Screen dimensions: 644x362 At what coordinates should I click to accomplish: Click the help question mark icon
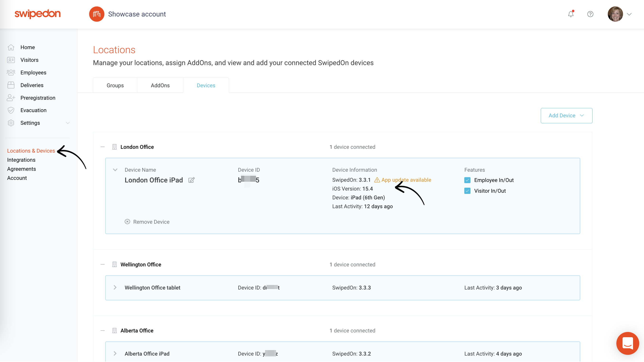[x=590, y=14]
